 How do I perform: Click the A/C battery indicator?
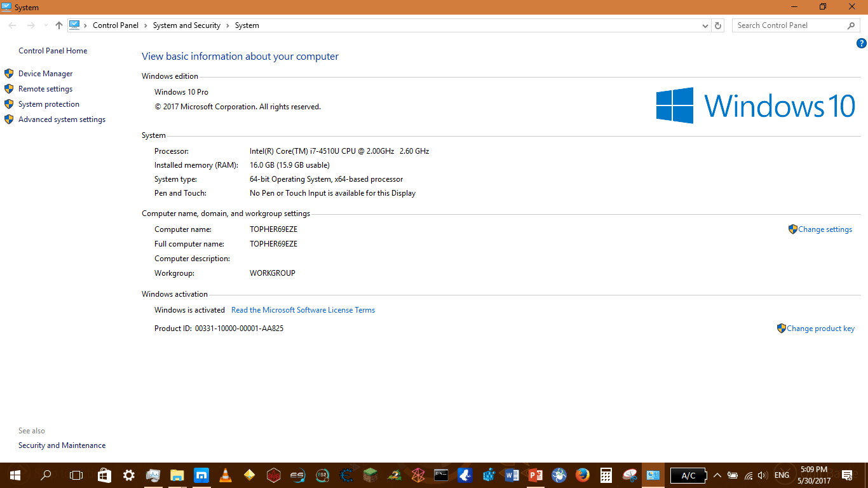coord(688,475)
